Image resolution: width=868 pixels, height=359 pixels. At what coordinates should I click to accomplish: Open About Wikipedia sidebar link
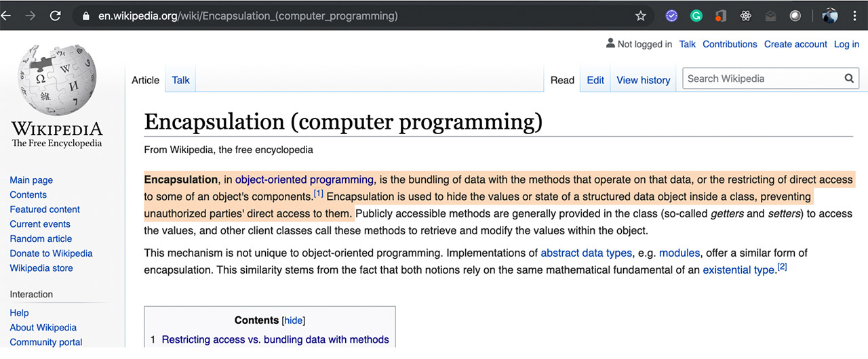pos(43,327)
